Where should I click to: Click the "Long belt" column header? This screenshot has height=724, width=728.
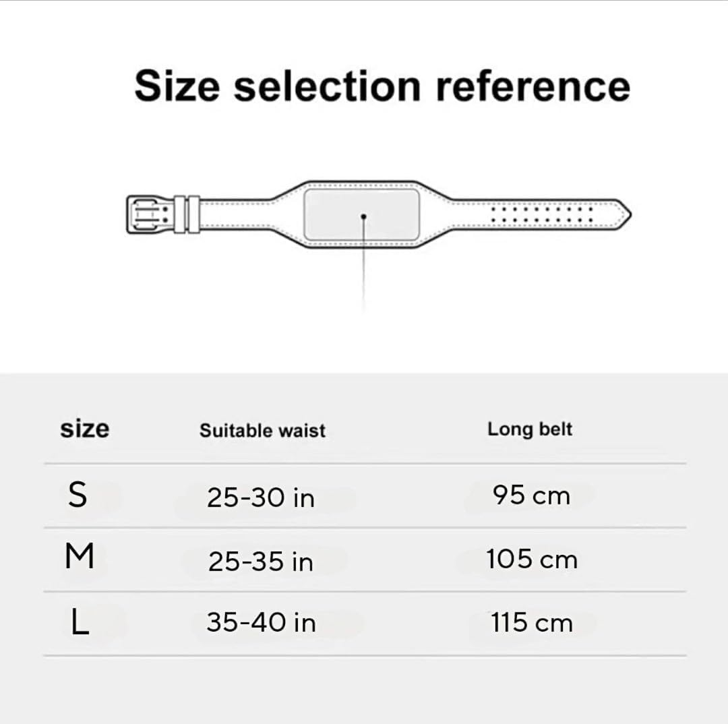[530, 429]
